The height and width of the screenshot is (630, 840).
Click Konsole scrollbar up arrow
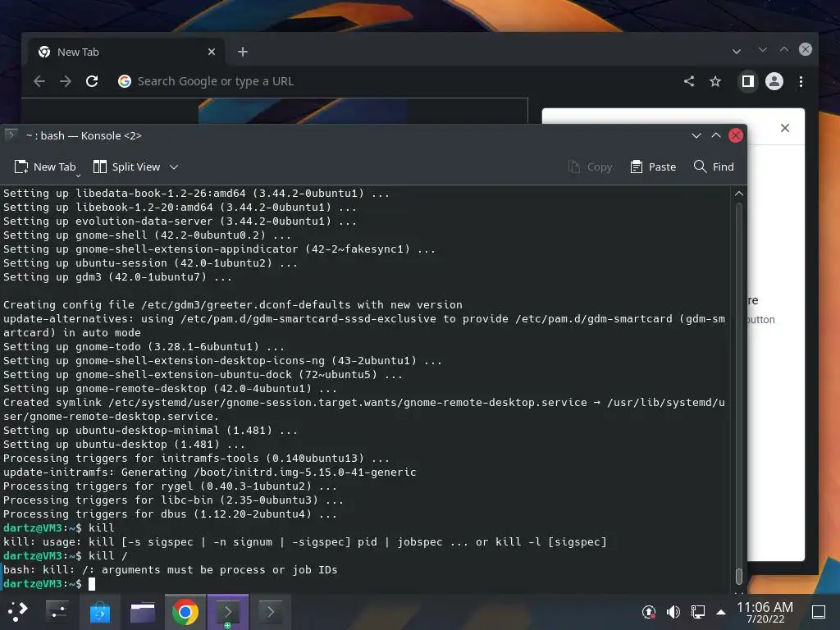click(739, 194)
